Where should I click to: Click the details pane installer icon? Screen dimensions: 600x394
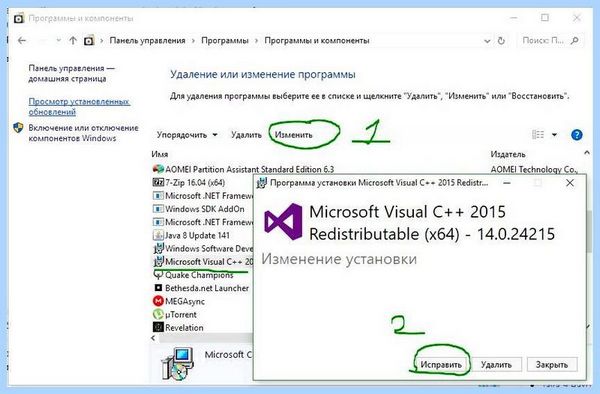coord(177,363)
